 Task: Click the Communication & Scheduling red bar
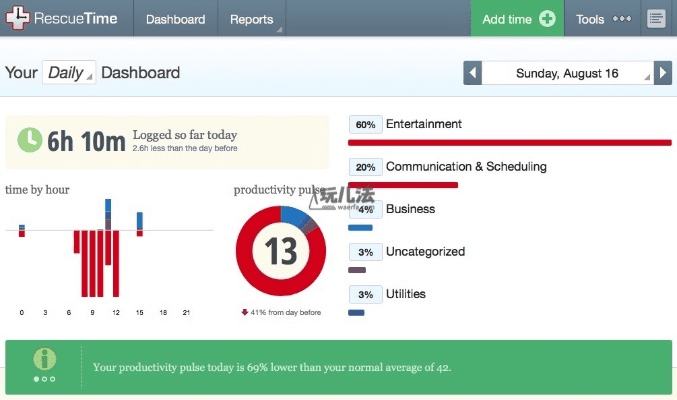(403, 185)
